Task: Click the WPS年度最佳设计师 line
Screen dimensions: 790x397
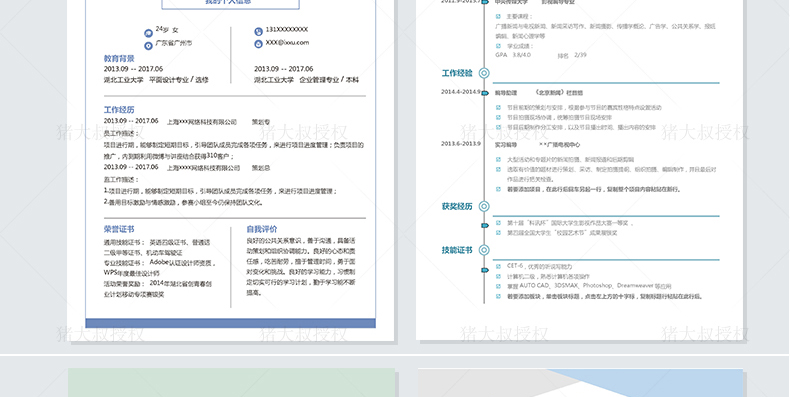Action: [x=132, y=273]
